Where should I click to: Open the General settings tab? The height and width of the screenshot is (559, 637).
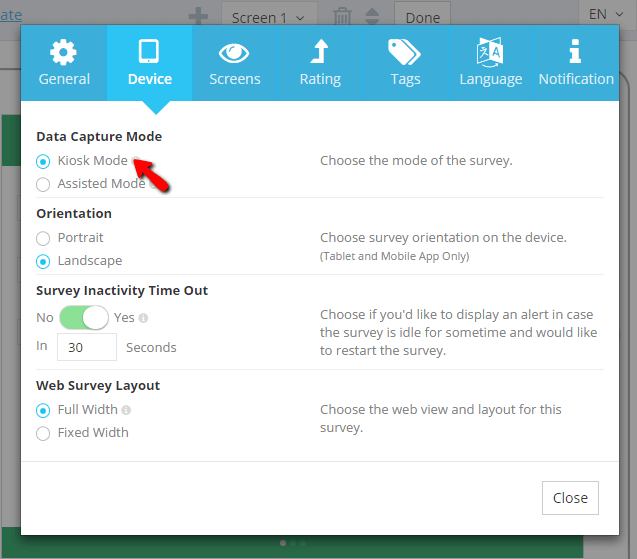click(x=64, y=63)
